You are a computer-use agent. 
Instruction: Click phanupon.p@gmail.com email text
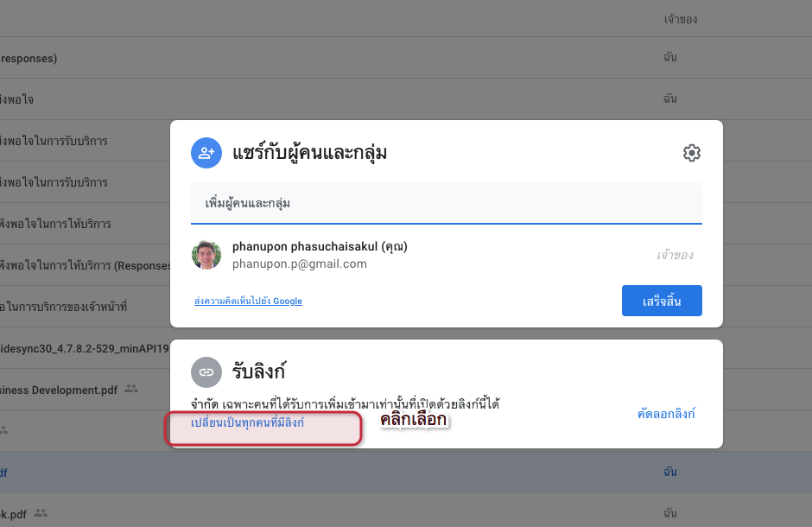coord(300,264)
